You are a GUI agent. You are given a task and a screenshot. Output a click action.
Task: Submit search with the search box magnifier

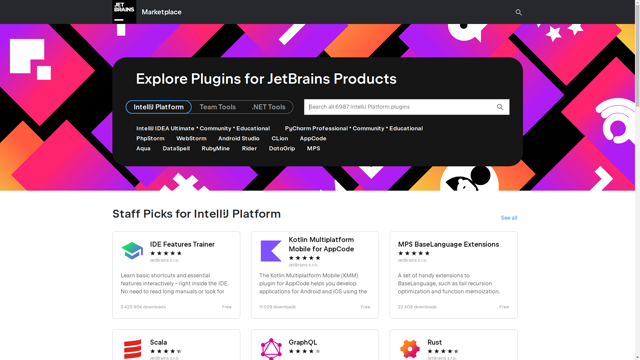[500, 107]
